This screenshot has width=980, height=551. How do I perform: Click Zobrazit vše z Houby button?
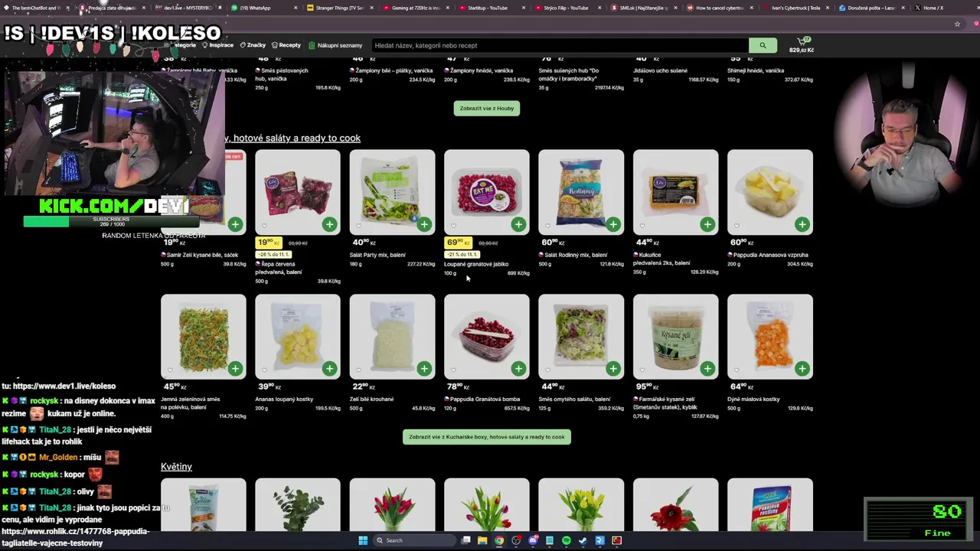[487, 108]
